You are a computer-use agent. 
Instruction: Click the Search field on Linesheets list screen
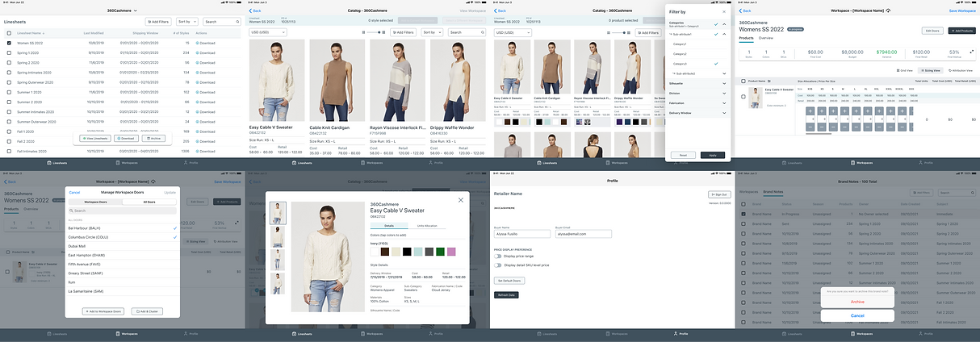click(220, 22)
